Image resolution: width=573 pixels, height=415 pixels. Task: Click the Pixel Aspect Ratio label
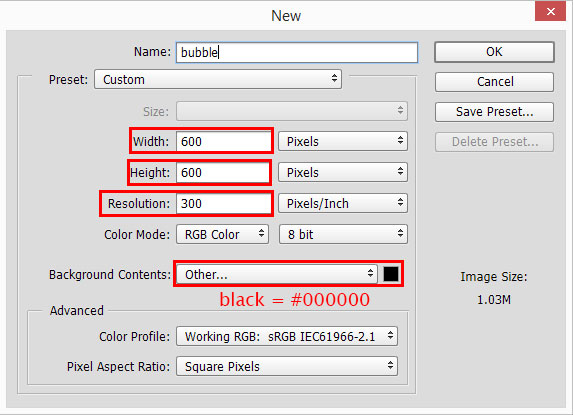[118, 366]
